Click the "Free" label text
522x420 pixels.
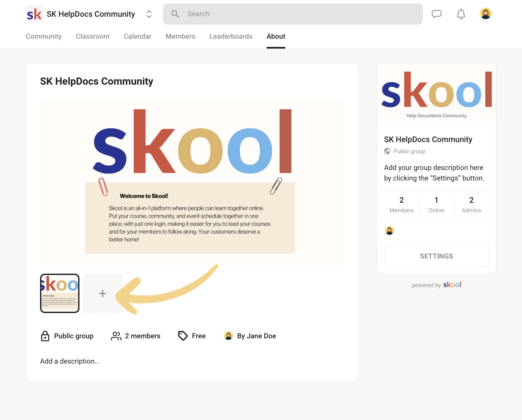click(199, 336)
